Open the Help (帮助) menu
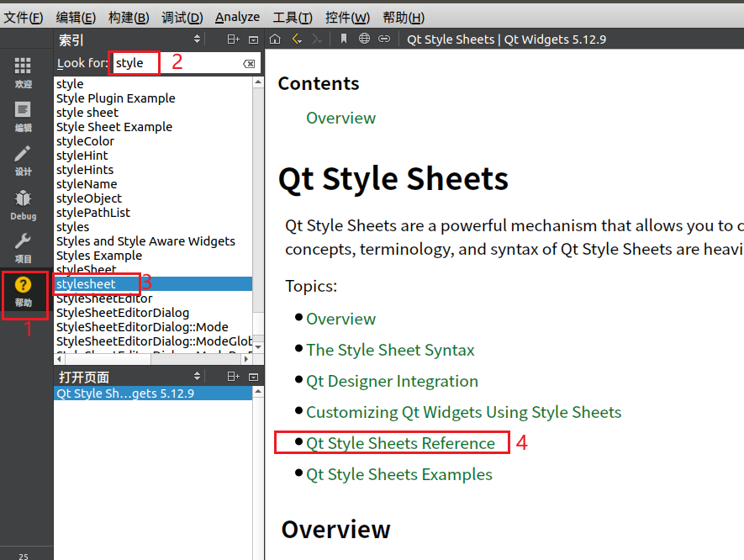The width and height of the screenshot is (744, 560). tap(404, 18)
